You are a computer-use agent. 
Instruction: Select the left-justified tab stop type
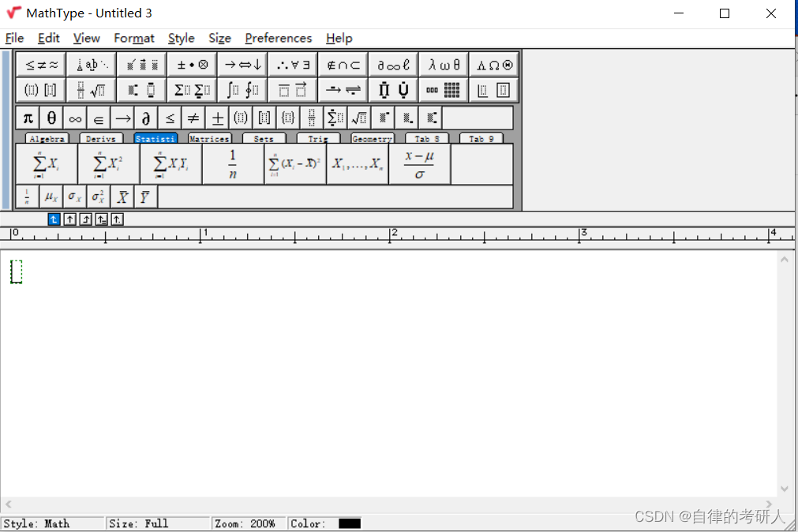(54, 219)
